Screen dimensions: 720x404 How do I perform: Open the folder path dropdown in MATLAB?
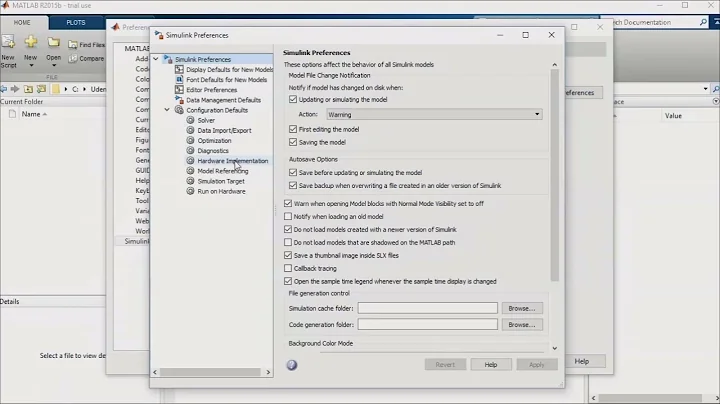click(705, 89)
